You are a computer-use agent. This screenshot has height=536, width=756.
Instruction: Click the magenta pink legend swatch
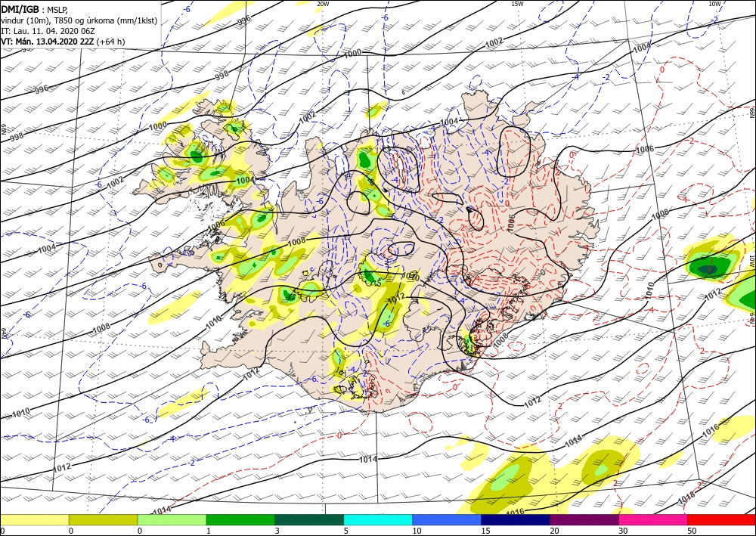pos(653,519)
